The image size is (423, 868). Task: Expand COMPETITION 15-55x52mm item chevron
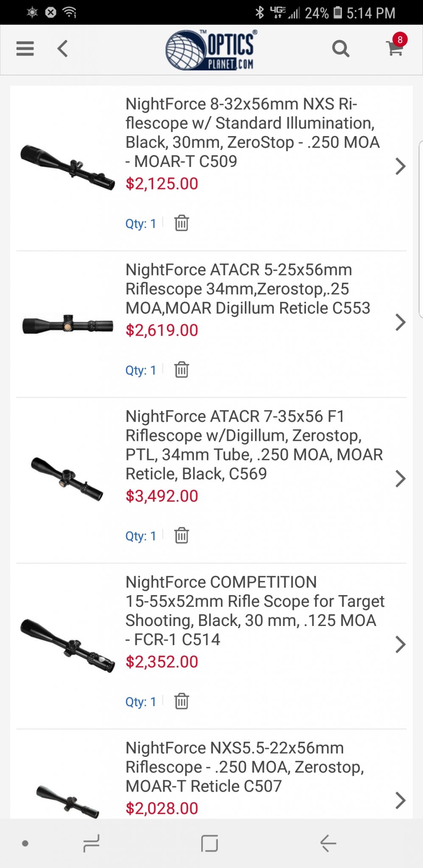coord(400,644)
